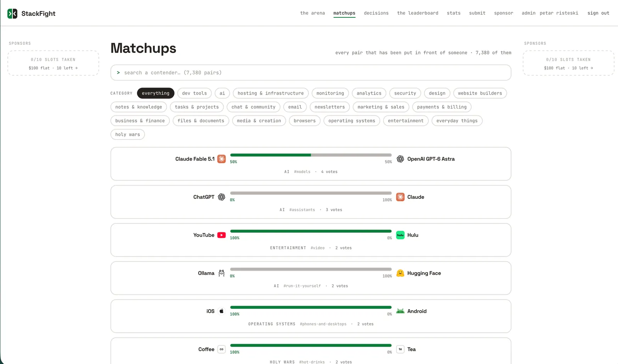Screen dimensions: 618x364
Task: Go to decisions page
Action: [x=376, y=13]
